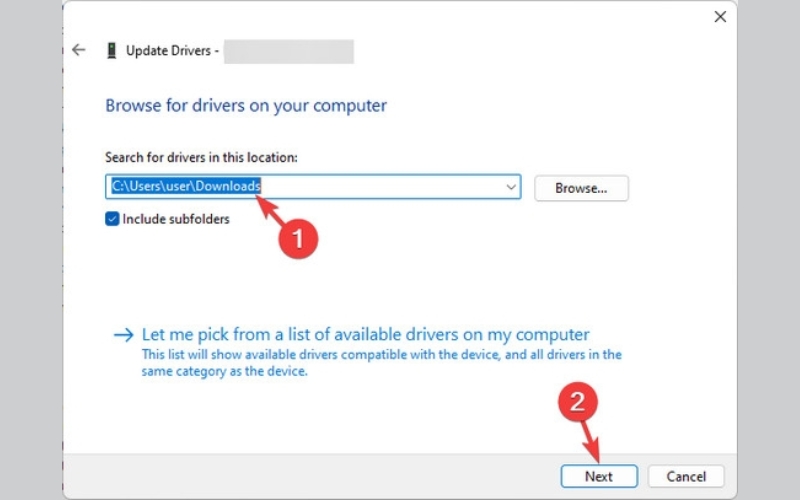
Task: Go back with the left arrow icon
Action: click(x=79, y=49)
